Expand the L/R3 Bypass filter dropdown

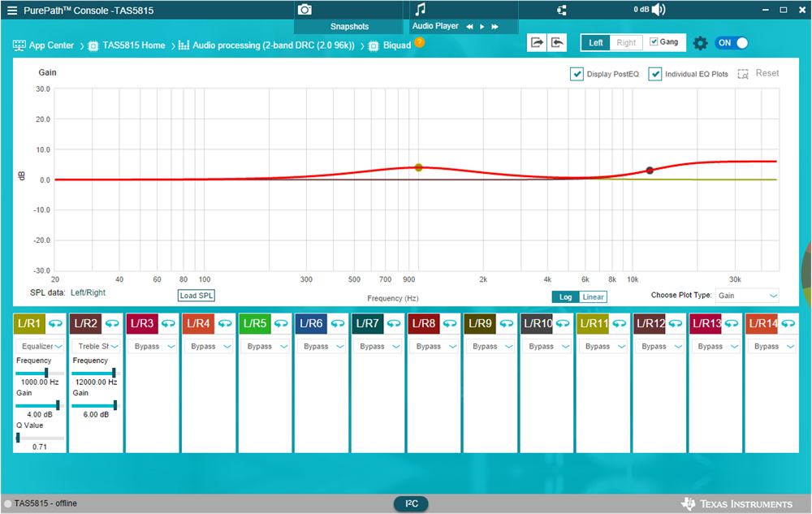[151, 346]
